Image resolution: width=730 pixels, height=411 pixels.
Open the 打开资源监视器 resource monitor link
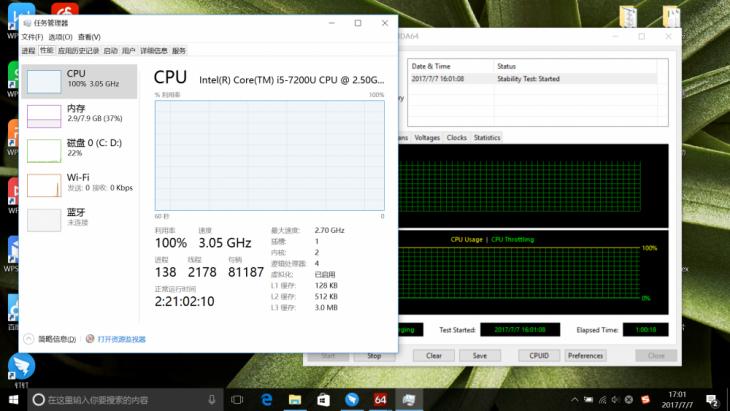point(120,339)
